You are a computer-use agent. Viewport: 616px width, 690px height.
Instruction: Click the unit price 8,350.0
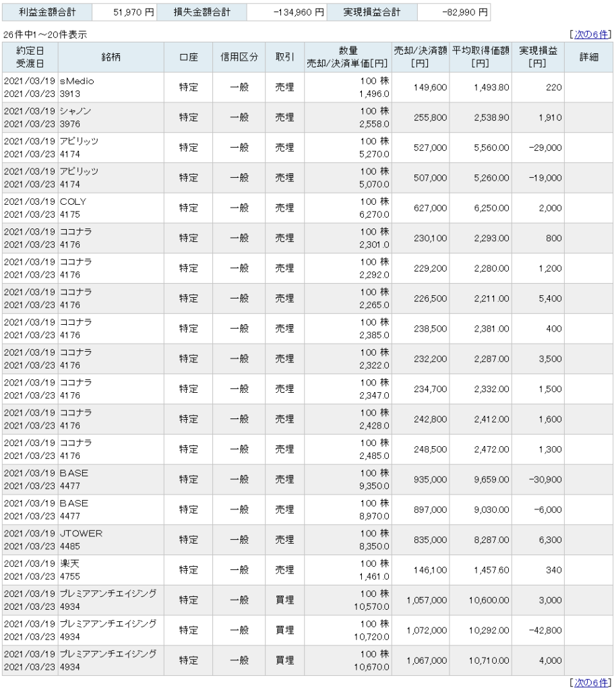pyautogui.click(x=374, y=546)
